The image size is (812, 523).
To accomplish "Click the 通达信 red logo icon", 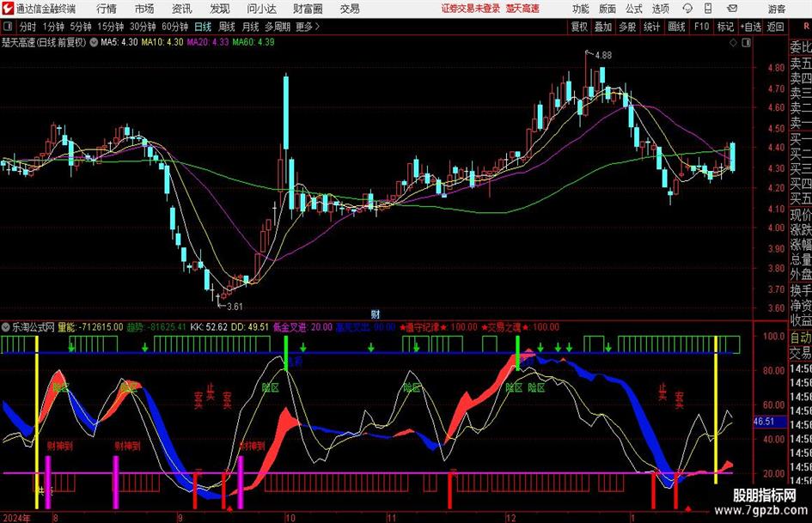I will click(8, 9).
